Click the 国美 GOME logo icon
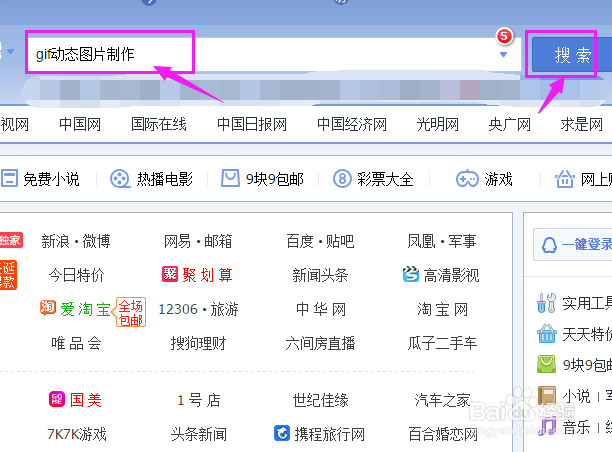Screen dimensions: 612x452 click(57, 399)
